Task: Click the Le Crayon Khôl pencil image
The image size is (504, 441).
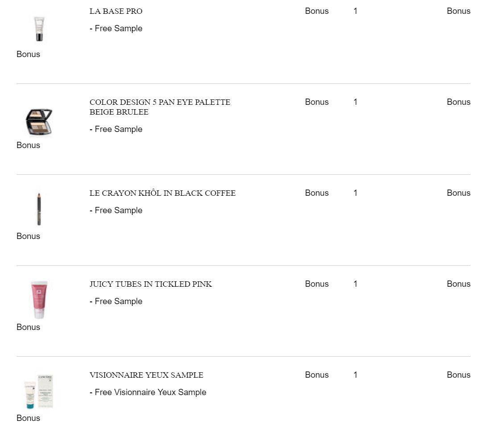Action: 39,209
